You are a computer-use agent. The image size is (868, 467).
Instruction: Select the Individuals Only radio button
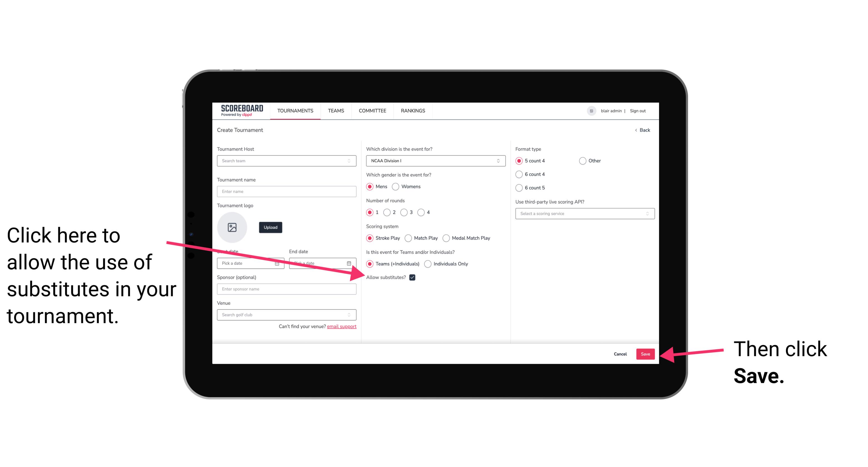coord(427,264)
